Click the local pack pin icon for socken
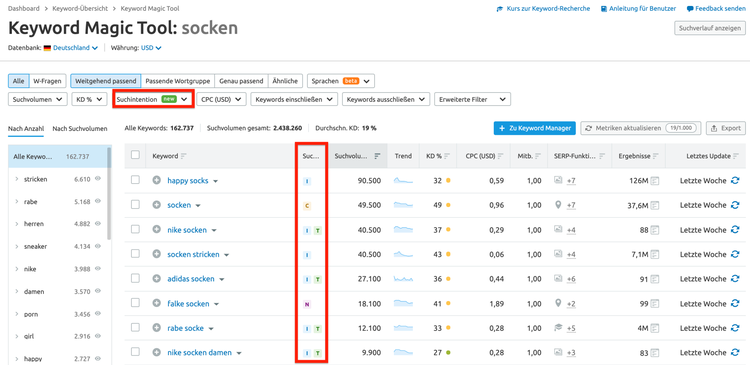This screenshot has width=750, height=365. tap(557, 205)
